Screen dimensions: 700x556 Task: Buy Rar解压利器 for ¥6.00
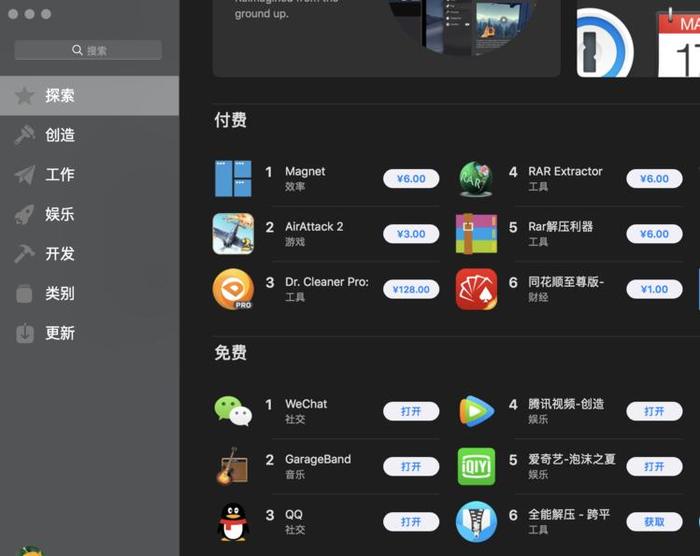[x=654, y=234]
